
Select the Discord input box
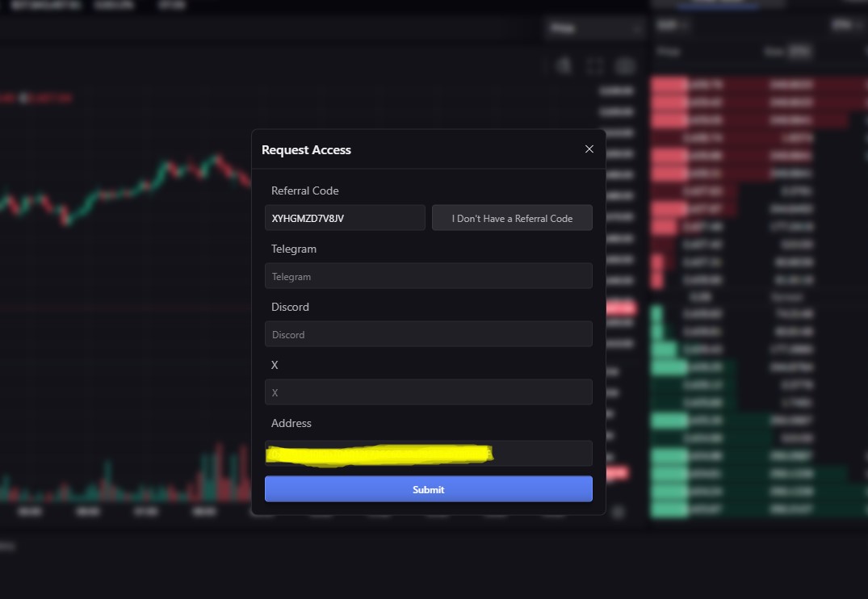pyautogui.click(x=428, y=334)
